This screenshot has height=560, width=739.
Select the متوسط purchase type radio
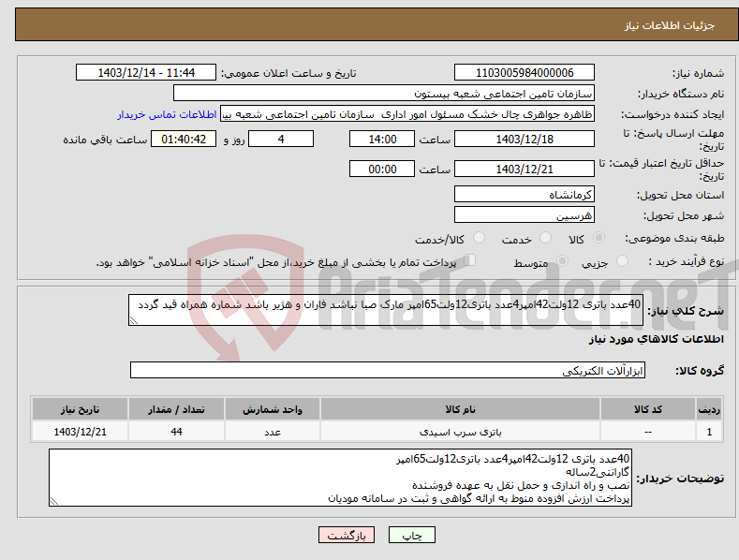coord(562,260)
